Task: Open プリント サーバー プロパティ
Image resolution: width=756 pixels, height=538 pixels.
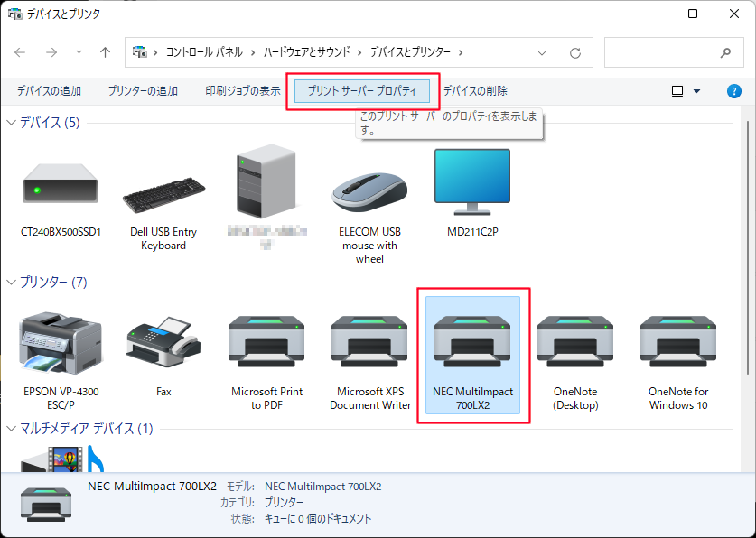Action: 362,91
